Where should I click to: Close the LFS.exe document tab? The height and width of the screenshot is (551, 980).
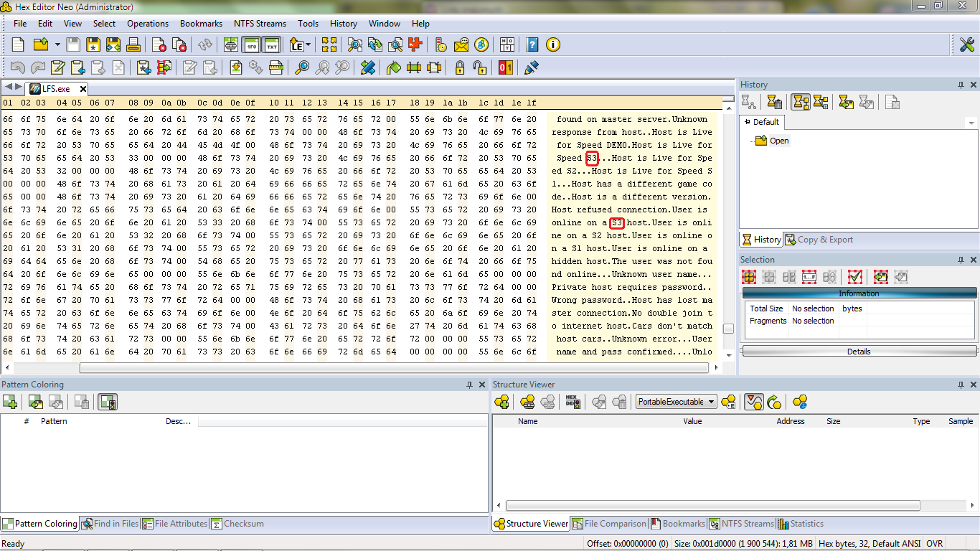tap(83, 89)
